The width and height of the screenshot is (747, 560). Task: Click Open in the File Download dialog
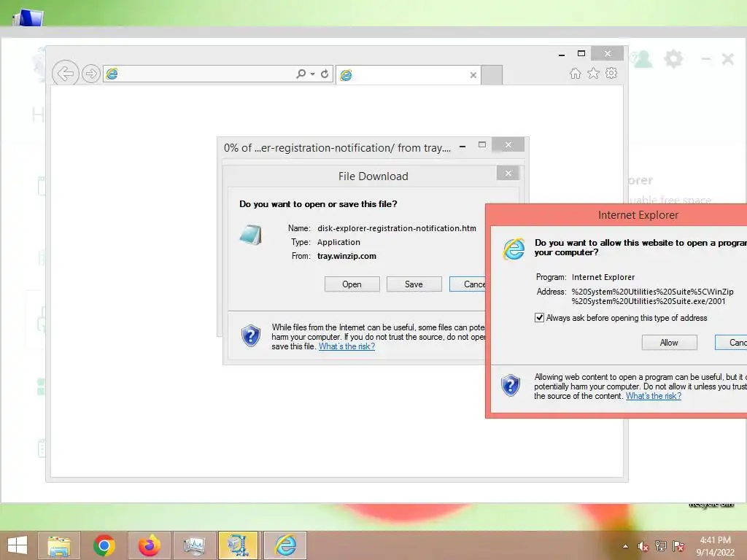352,284
